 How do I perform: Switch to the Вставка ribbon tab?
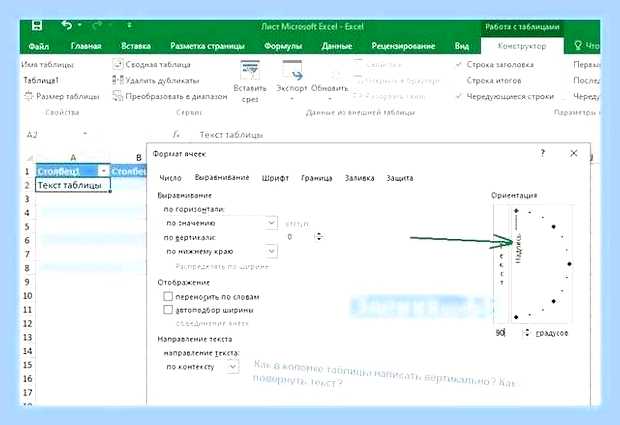point(136,46)
